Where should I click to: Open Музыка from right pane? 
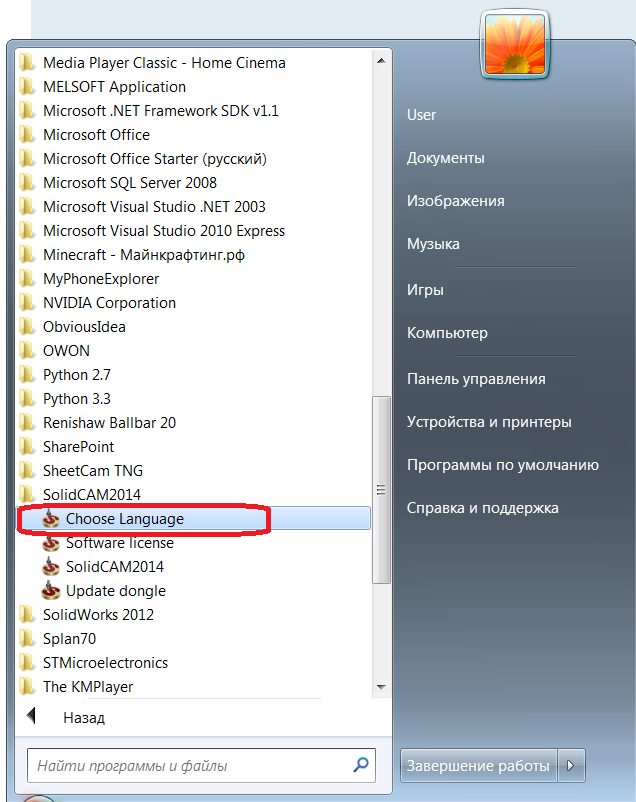(x=433, y=244)
